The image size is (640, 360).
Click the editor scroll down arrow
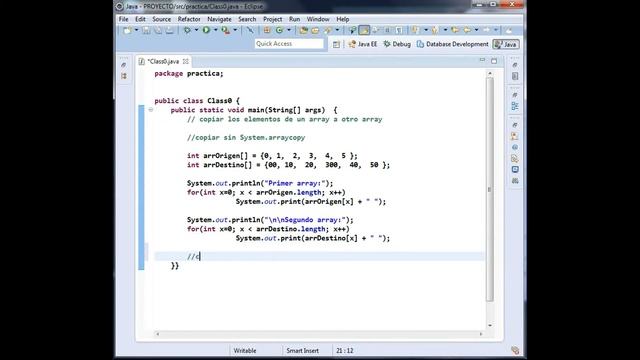pos(490,325)
